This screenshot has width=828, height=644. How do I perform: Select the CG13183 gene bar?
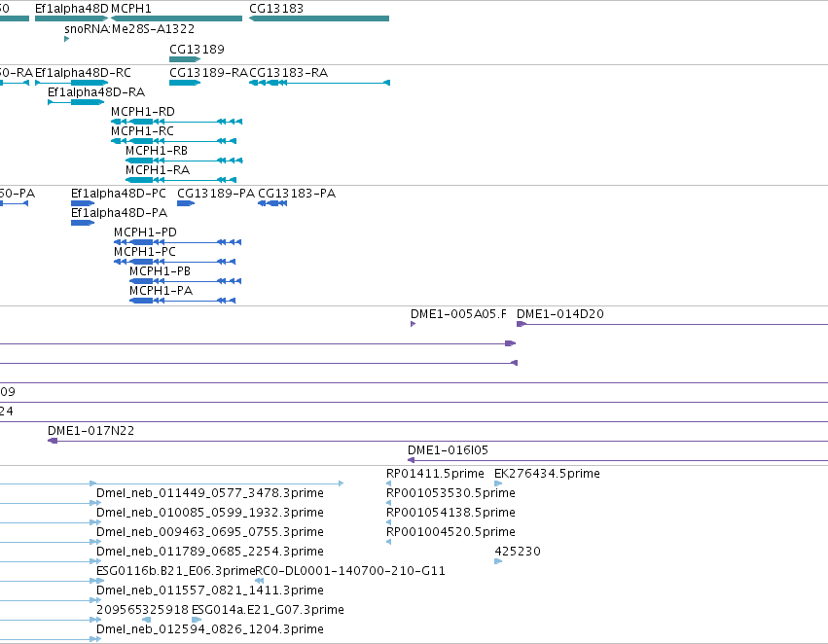pos(319,18)
